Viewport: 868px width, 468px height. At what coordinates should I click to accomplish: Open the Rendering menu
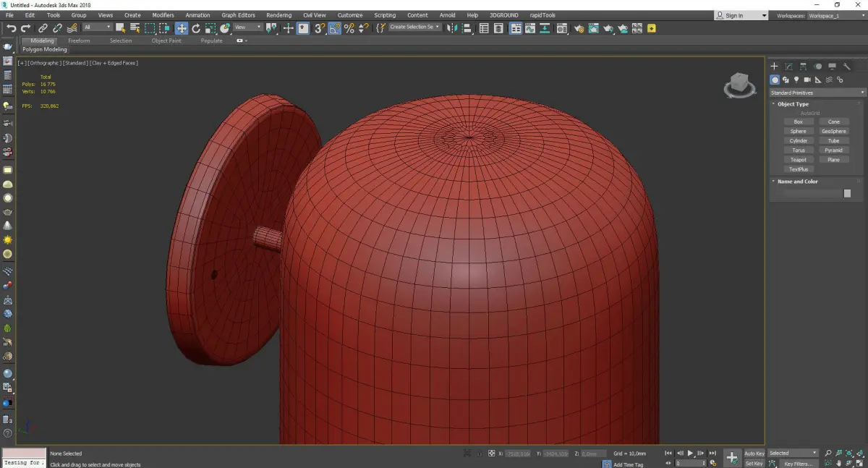pos(278,15)
